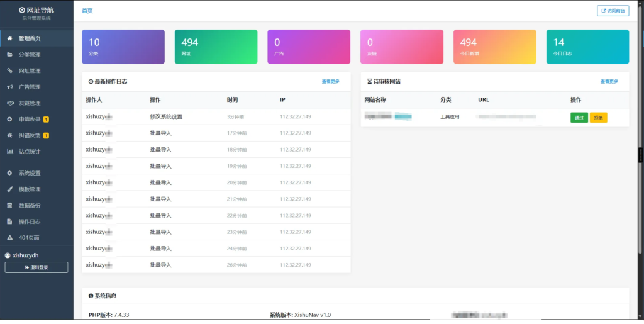
Task: Click the warning icon beside 404页面
Action: [10, 238]
